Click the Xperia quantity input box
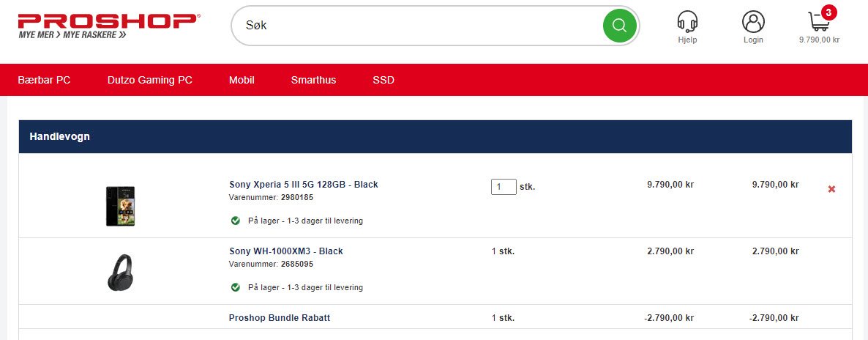Image resolution: width=868 pixels, height=340 pixels. click(x=504, y=187)
